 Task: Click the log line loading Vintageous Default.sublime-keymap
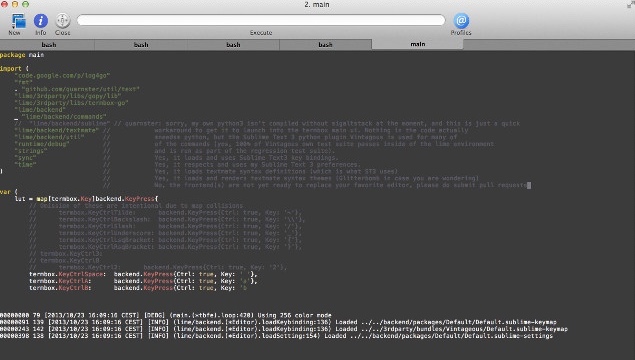click(x=284, y=329)
